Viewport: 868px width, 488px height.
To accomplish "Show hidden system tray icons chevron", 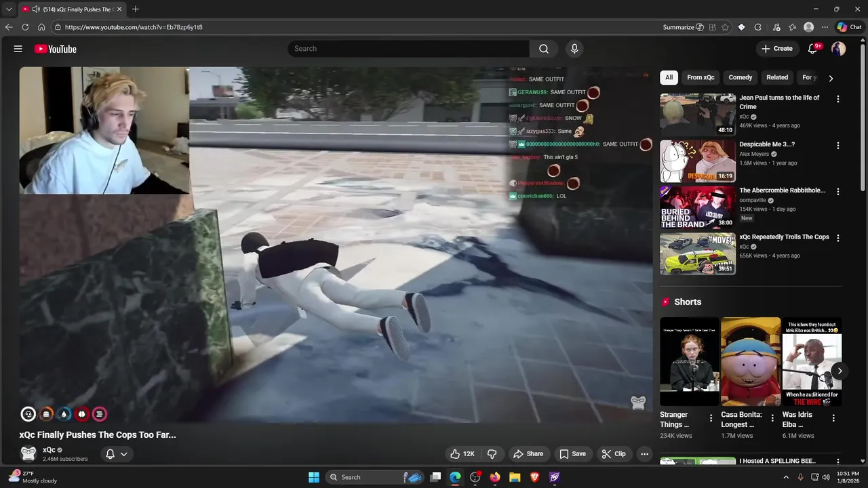I will 786,477.
